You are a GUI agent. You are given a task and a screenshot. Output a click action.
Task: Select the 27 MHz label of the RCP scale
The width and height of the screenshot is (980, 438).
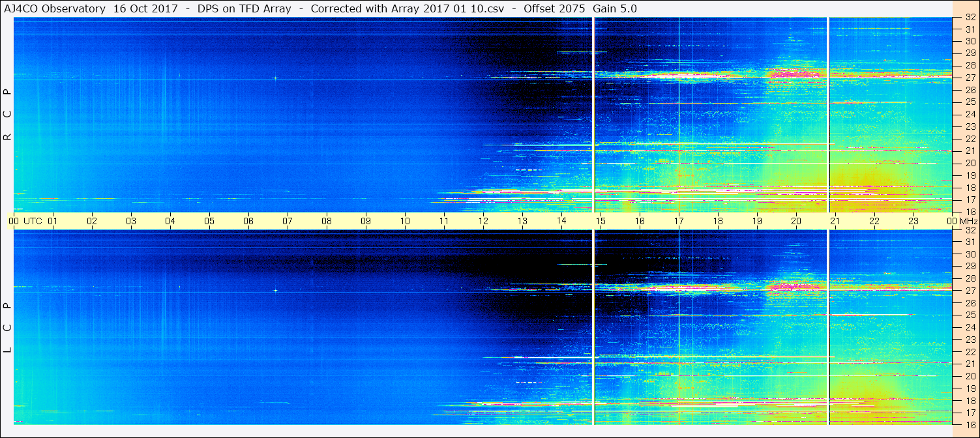970,78
